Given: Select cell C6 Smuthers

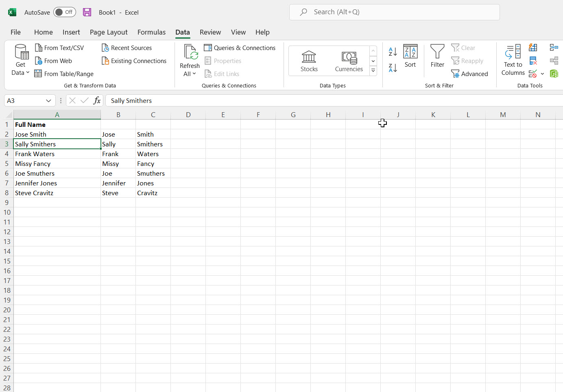Looking at the screenshot, I should pyautogui.click(x=153, y=173).
